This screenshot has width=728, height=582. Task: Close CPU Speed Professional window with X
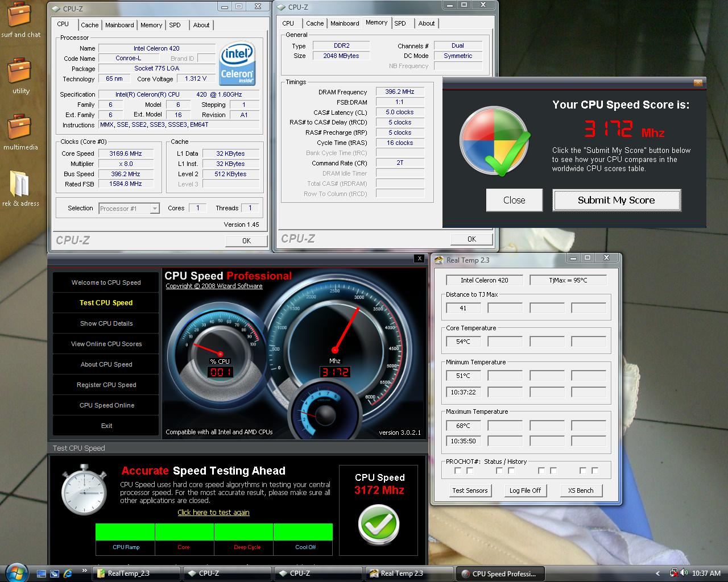[420, 259]
